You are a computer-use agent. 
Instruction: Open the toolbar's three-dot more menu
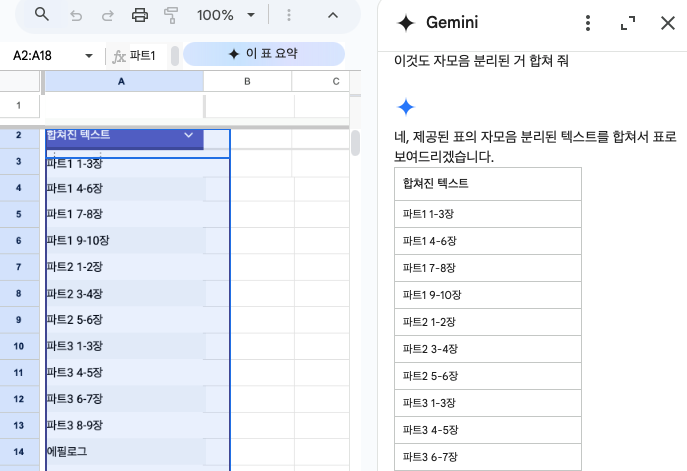(x=289, y=15)
